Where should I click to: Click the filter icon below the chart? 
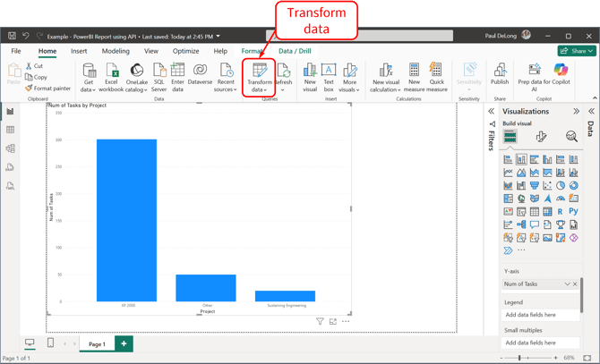320,322
